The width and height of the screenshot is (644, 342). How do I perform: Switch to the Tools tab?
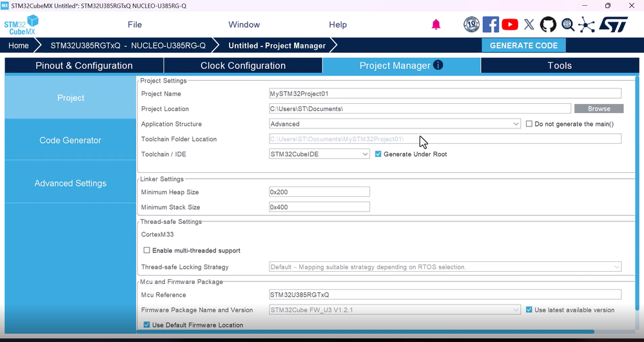(x=560, y=65)
